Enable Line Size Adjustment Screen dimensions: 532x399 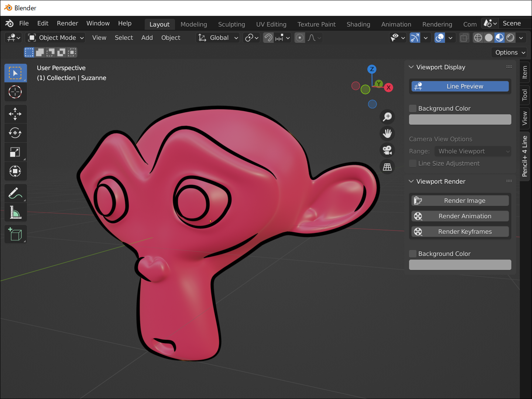[x=412, y=163]
